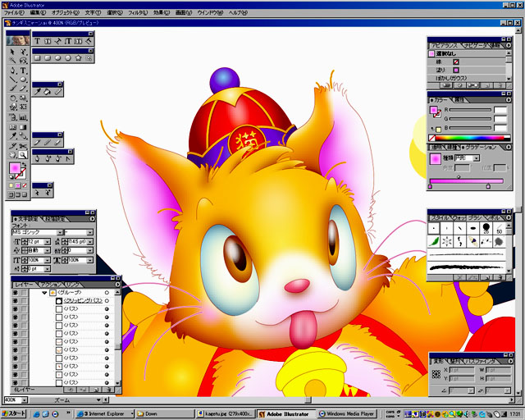Set fill to None in toolbox
Screen dimensions: 525x420
tap(25, 185)
